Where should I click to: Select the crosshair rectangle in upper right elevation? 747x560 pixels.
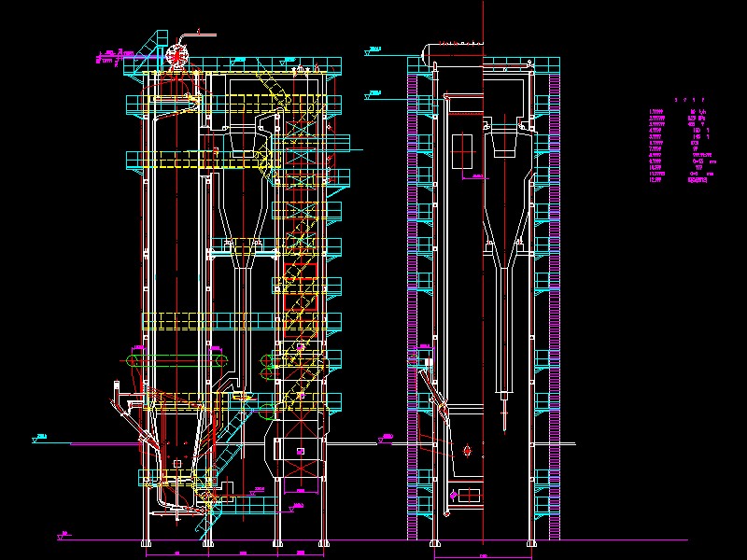(x=461, y=151)
